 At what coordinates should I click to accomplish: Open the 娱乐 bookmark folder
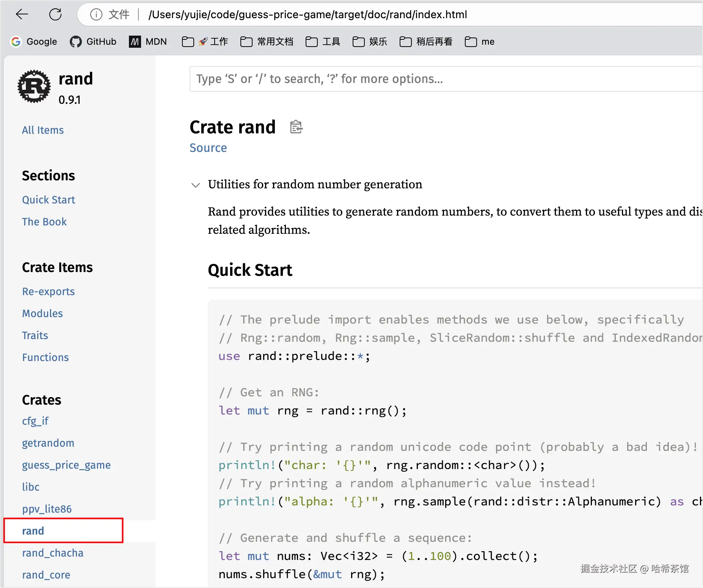tap(370, 41)
